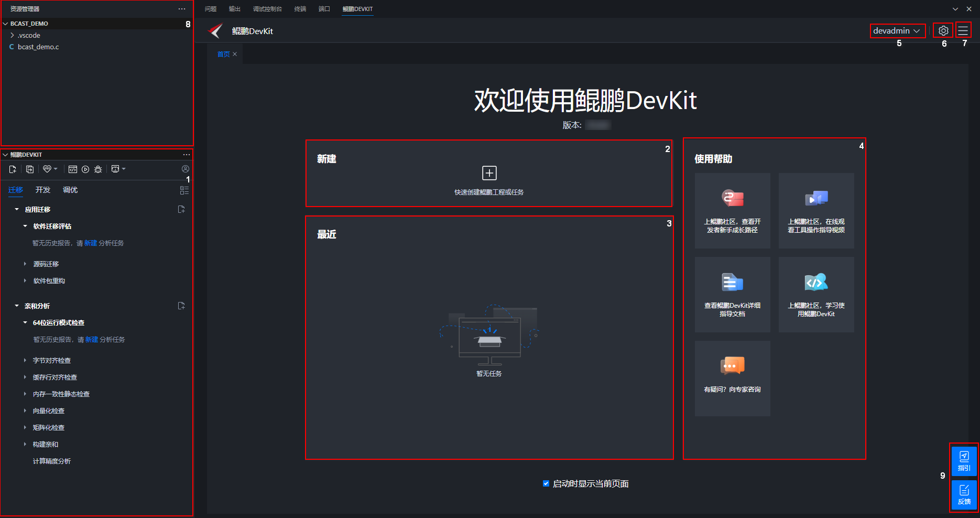Select the 鲲鹏DEVKIT panel tab

[357, 9]
